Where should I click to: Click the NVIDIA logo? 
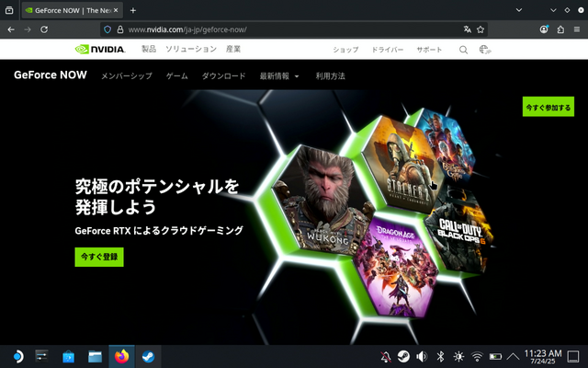100,49
